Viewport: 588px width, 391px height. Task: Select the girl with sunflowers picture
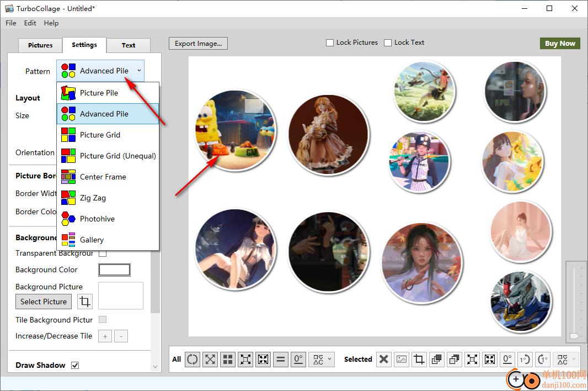pos(512,161)
